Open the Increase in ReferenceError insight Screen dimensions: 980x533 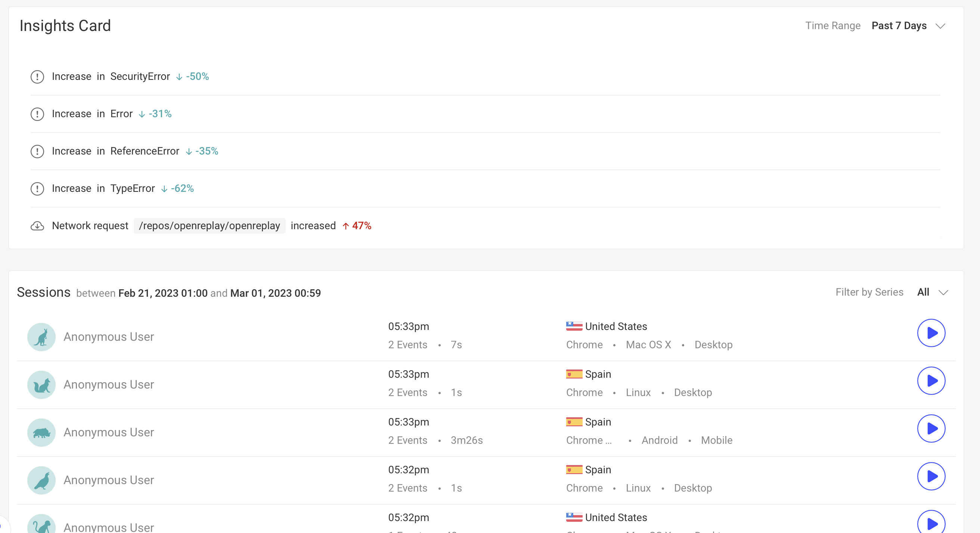pos(485,151)
